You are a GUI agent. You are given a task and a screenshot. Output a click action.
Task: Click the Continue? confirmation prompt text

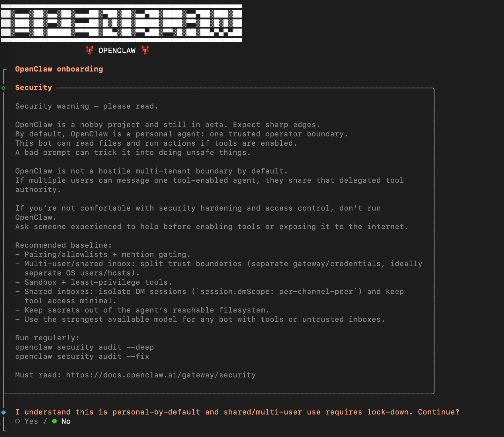439,412
